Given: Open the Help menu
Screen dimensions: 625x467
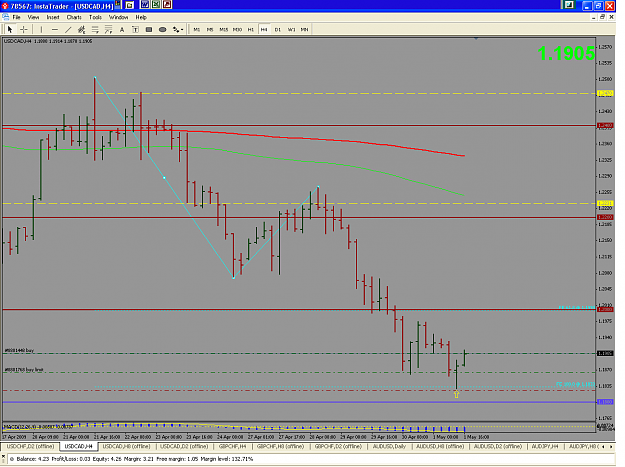Looking at the screenshot, I should [141, 17].
